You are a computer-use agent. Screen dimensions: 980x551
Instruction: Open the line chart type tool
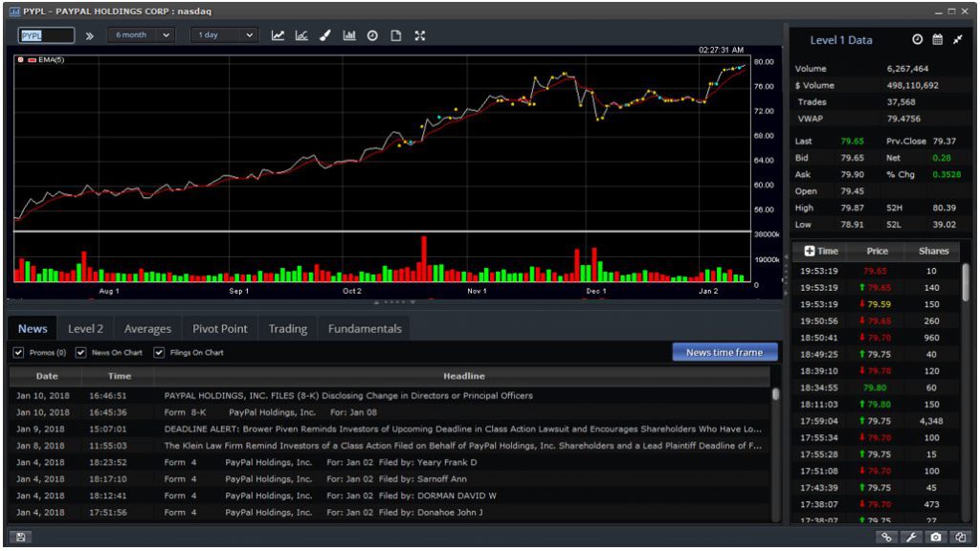pyautogui.click(x=278, y=35)
